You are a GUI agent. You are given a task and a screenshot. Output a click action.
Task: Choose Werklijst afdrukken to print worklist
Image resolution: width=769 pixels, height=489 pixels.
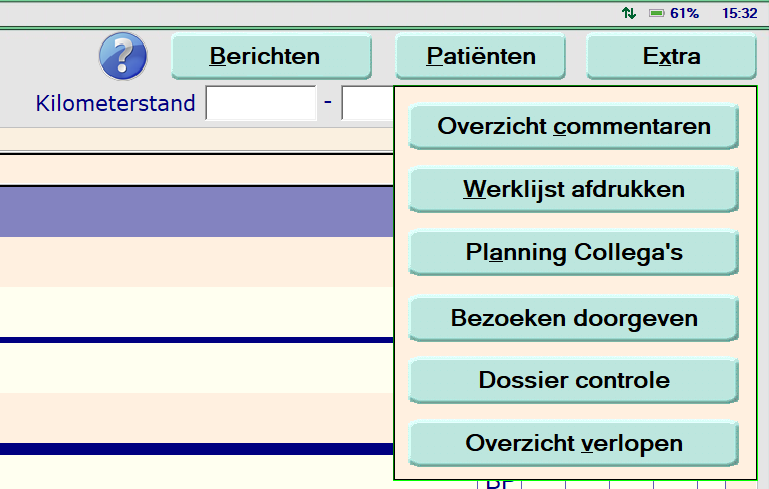coord(574,189)
